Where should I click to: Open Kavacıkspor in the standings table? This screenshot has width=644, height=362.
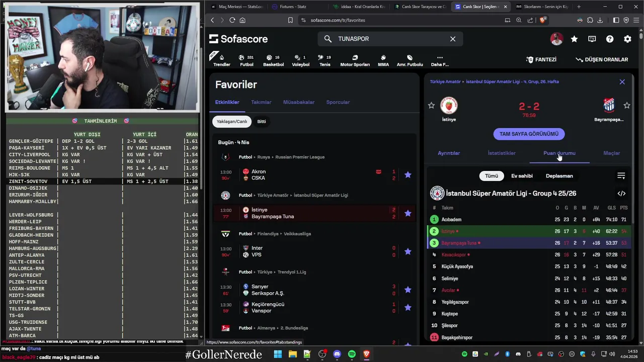[454, 255]
